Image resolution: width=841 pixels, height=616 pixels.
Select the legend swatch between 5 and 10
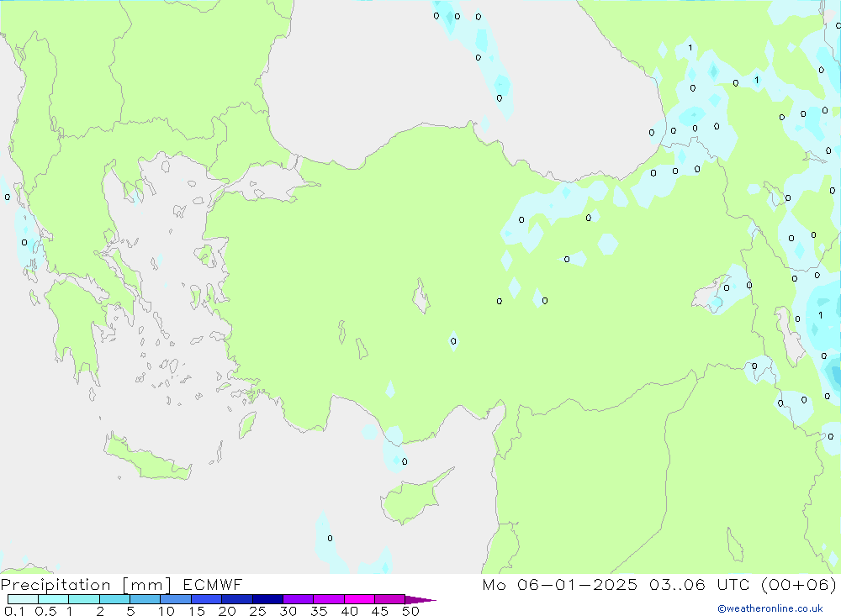[x=145, y=599]
